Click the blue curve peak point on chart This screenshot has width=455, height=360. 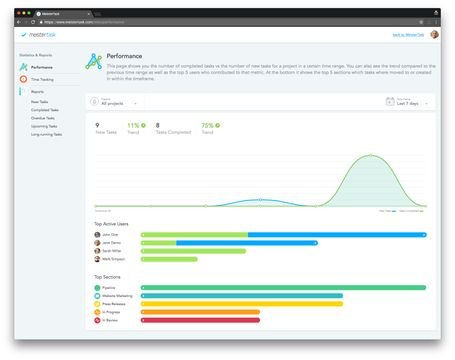click(260, 200)
